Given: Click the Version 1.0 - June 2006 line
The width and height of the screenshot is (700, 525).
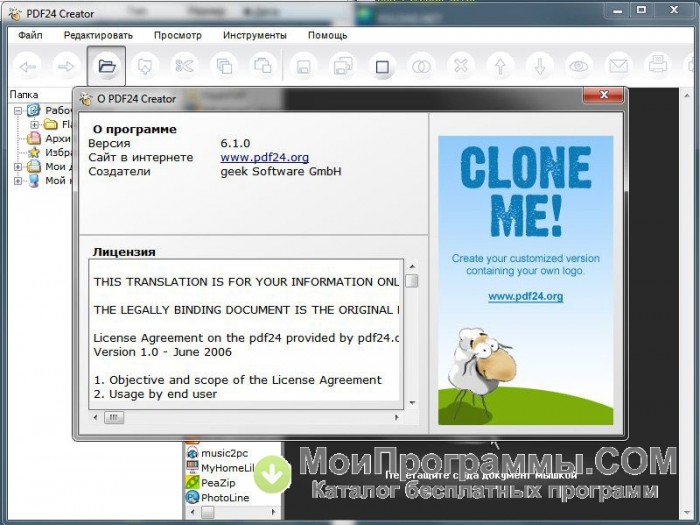Looking at the screenshot, I should click(x=162, y=352).
